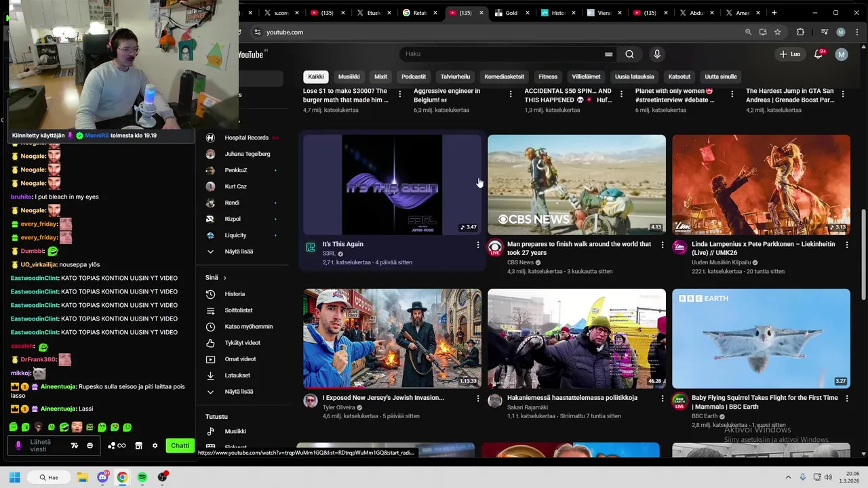Viewport: 868px width, 488px height.
Task: Open Chrome media control icon
Action: point(825,32)
